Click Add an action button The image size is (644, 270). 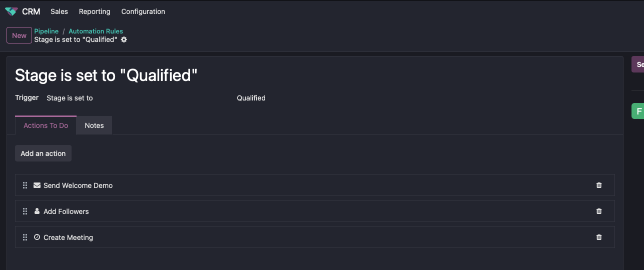pyautogui.click(x=43, y=153)
